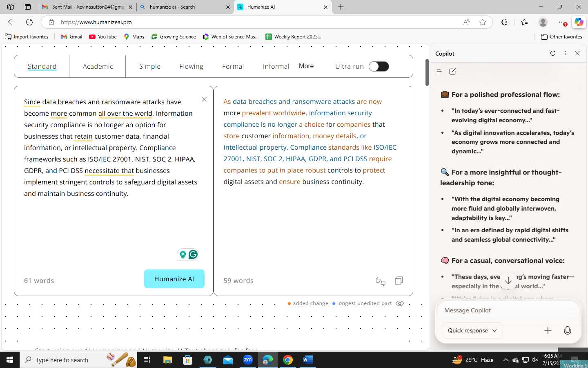The height and width of the screenshot is (368, 588).
Task: Open Weekly Report 2025 bookmark
Action: point(293,37)
